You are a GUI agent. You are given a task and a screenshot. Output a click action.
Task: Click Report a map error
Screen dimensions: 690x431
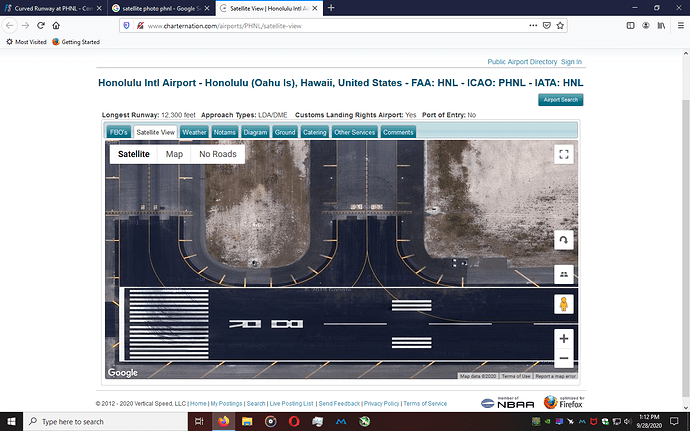point(555,376)
